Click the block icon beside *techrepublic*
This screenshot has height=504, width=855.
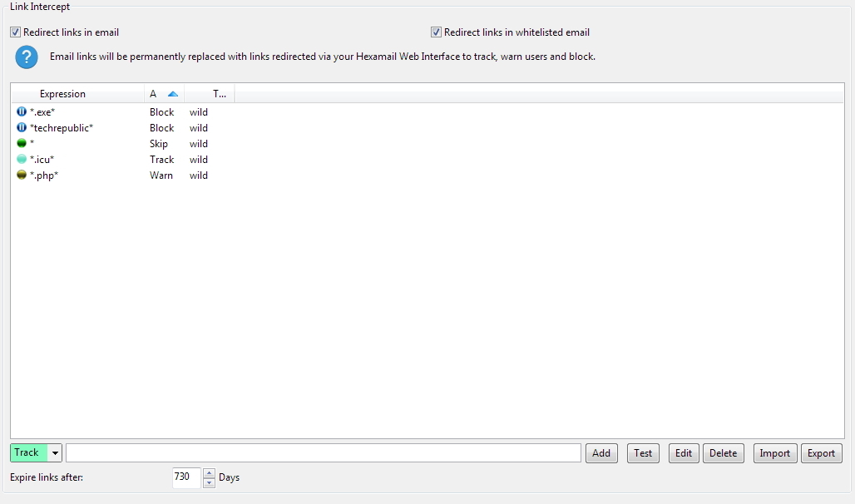pyautogui.click(x=22, y=127)
